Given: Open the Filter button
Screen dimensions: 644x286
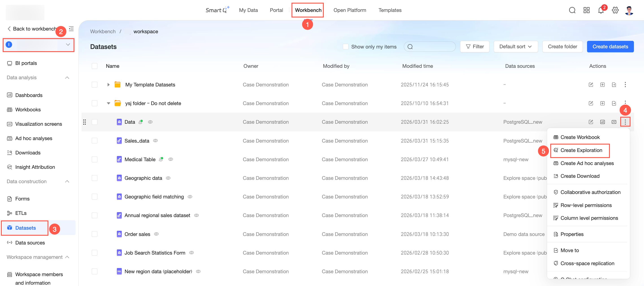Looking at the screenshot, I should click(474, 46).
